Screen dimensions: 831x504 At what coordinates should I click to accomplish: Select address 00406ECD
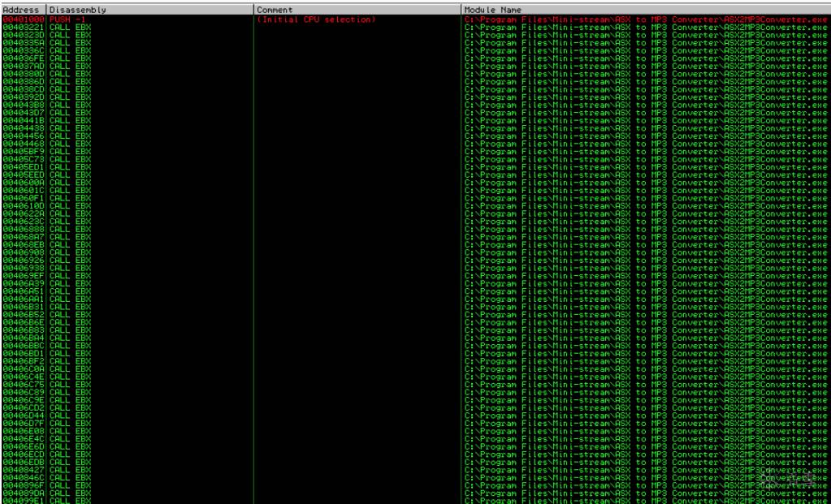pos(24,454)
